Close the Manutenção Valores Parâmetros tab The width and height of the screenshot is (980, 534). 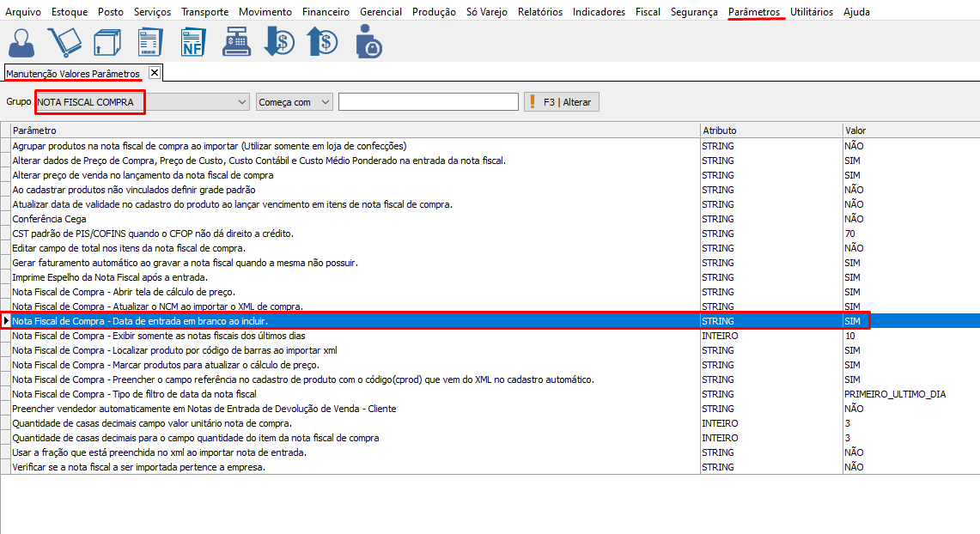pos(154,73)
